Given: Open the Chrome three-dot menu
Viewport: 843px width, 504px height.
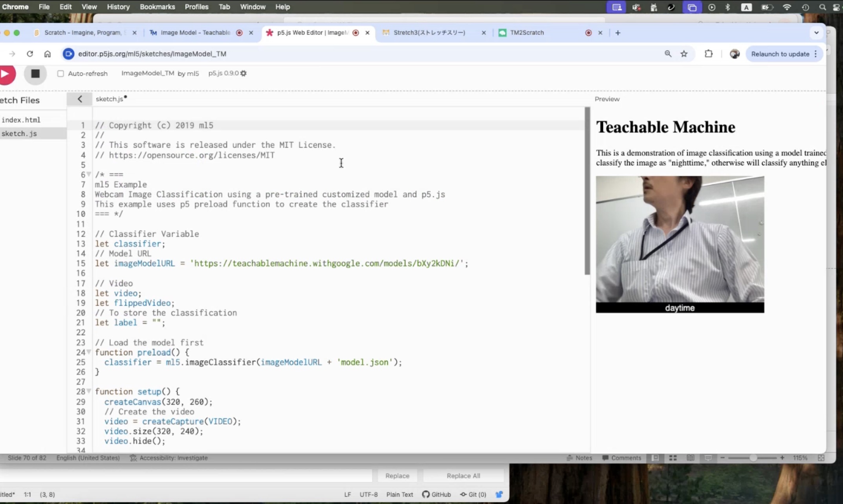Looking at the screenshot, I should tap(816, 54).
